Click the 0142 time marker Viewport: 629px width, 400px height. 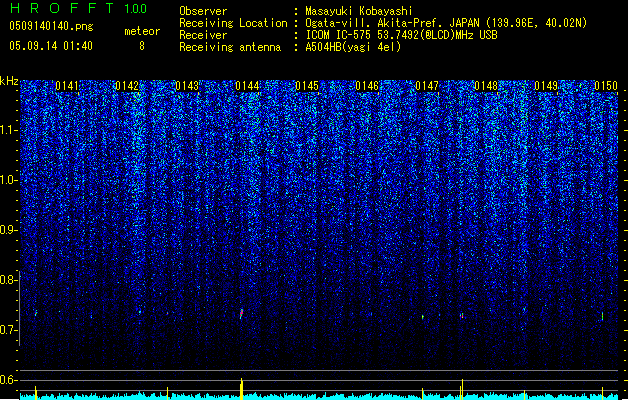127,86
